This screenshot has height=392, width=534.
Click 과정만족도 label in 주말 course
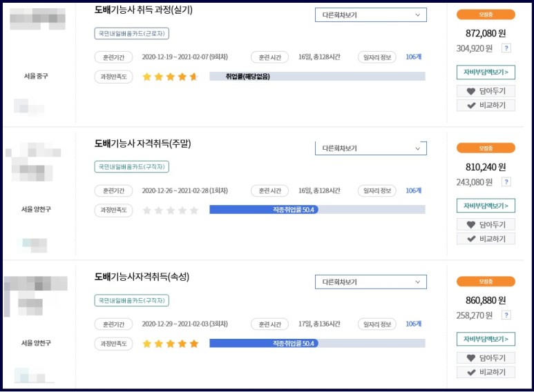click(113, 210)
